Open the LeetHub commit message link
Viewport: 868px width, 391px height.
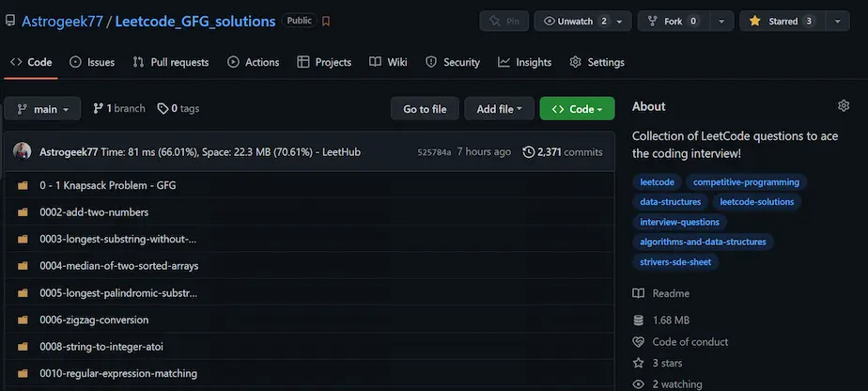click(x=231, y=151)
